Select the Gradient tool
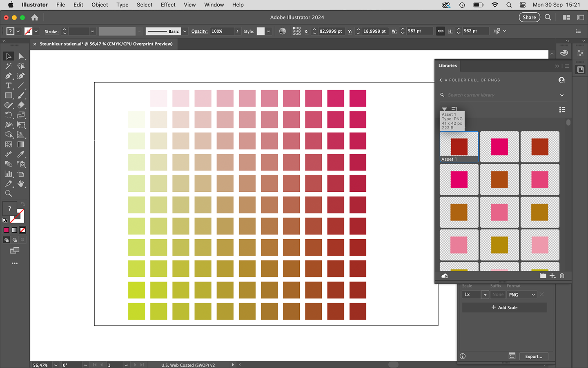Screen dimensions: 588x368 pos(21,144)
